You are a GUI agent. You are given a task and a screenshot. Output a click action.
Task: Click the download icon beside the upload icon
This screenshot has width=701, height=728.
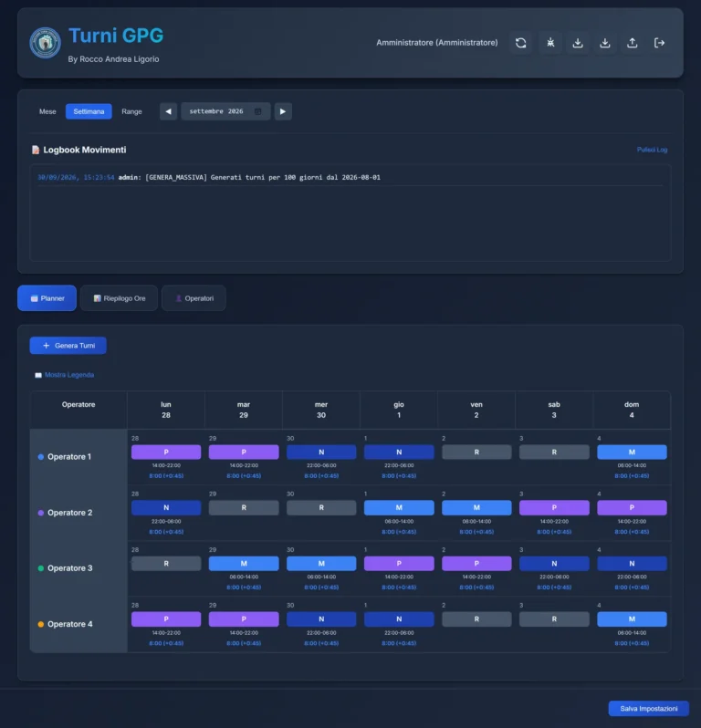click(605, 43)
